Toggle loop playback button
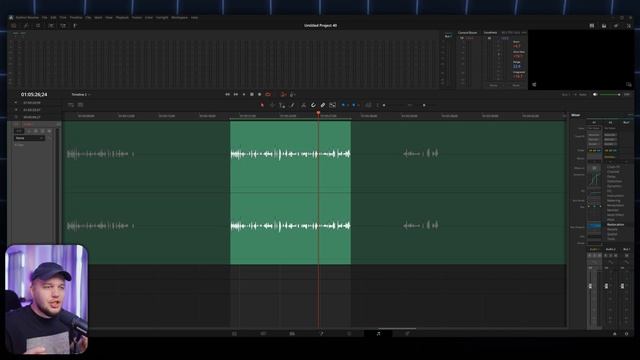The image size is (640, 360). (268, 94)
